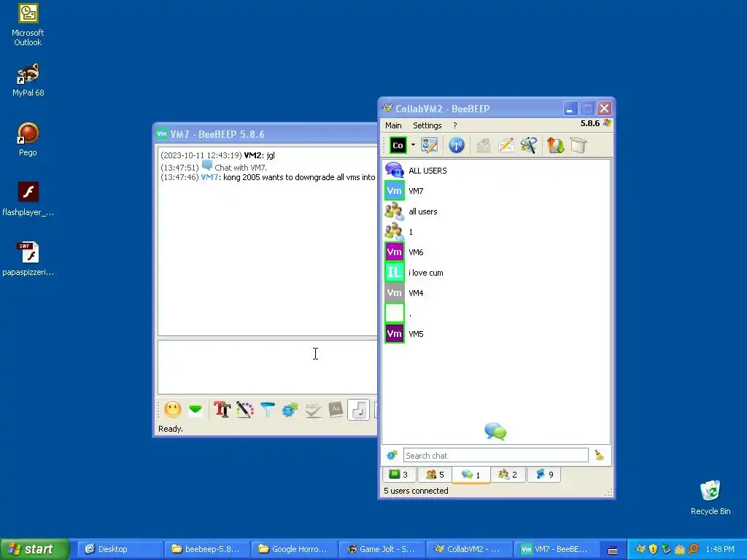Click the write message pencil-envelope icon
747x560 pixels.
pyautogui.click(x=506, y=145)
